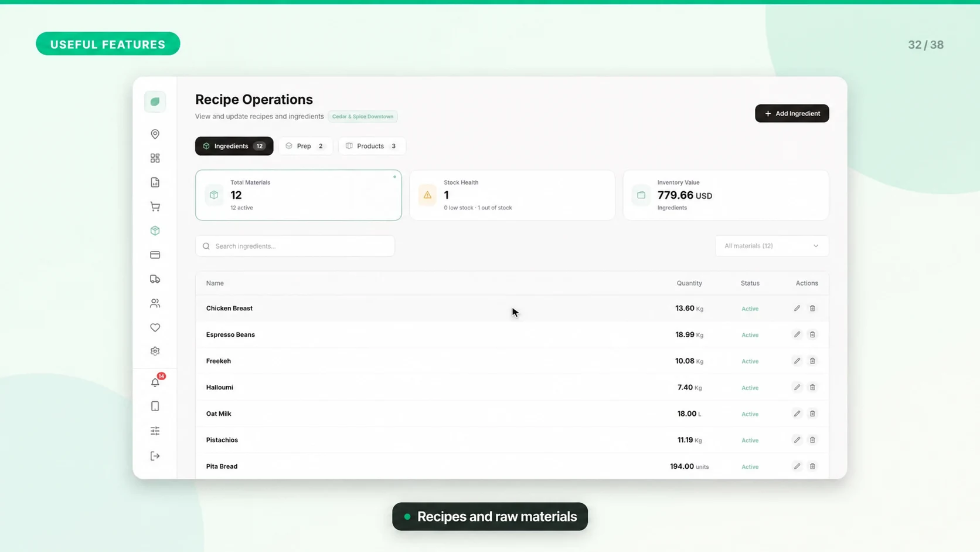
Task: Open the settings gear sidebar icon
Action: (x=155, y=351)
